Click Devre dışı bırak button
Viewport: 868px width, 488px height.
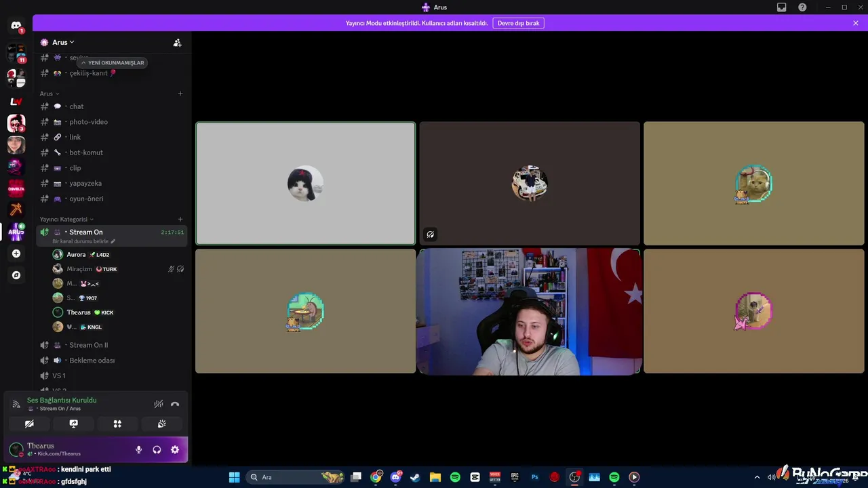point(518,23)
